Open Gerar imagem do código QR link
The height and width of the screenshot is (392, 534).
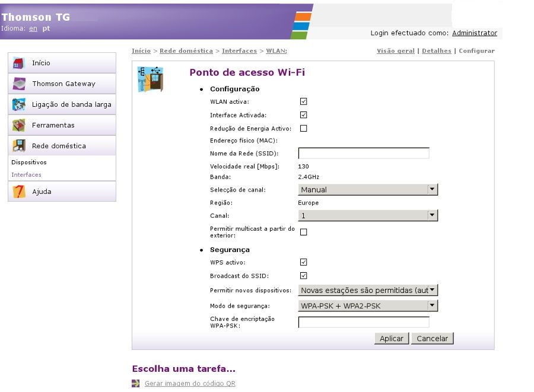(190, 384)
